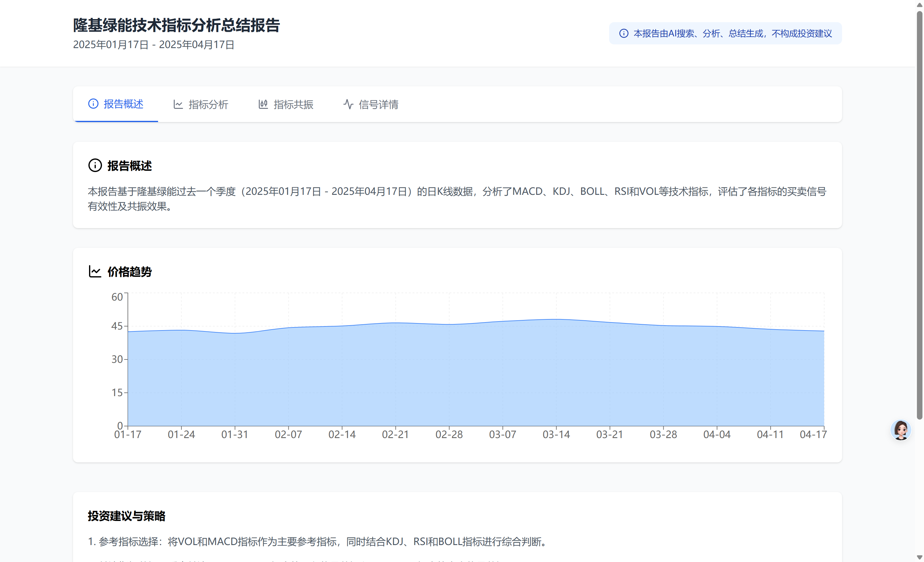Select the 报告概述 tab
This screenshot has width=924, height=562.
(123, 104)
